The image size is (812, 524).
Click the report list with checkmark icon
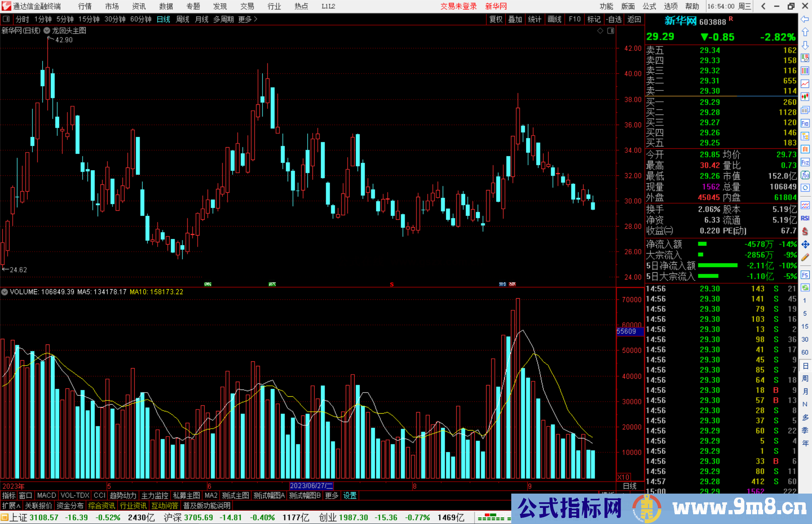point(805,58)
